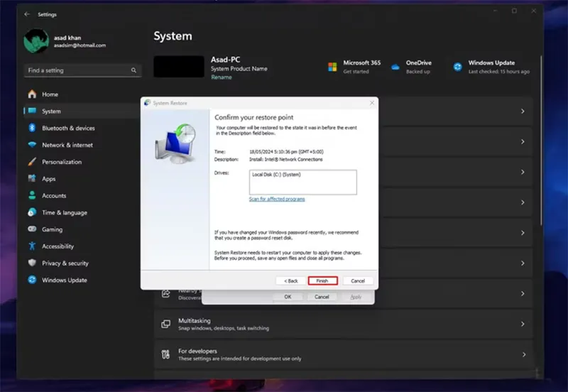Click the Bluetooth & devices icon
Screen dimensions: 568x392
pos(32,128)
